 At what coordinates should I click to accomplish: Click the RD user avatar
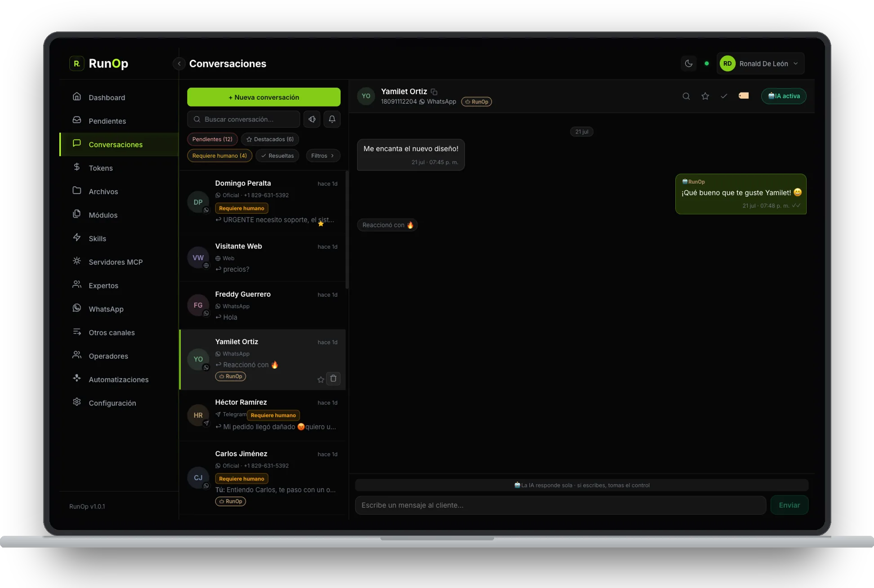pyautogui.click(x=727, y=63)
